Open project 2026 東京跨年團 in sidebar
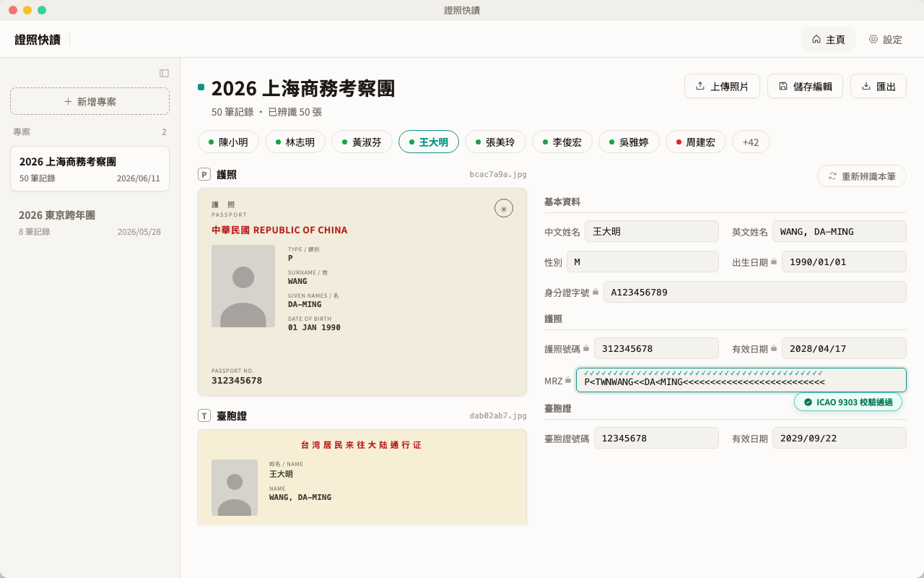The height and width of the screenshot is (578, 924). point(90,223)
